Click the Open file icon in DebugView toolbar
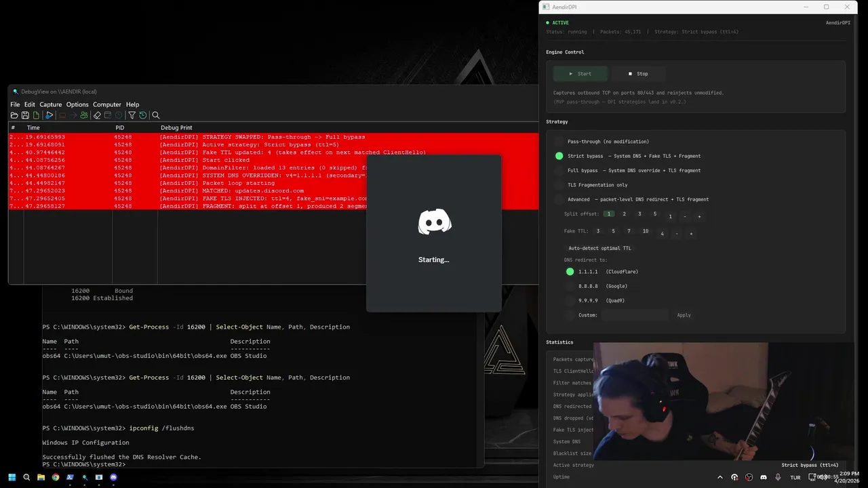This screenshot has width=868, height=488. [x=14, y=115]
